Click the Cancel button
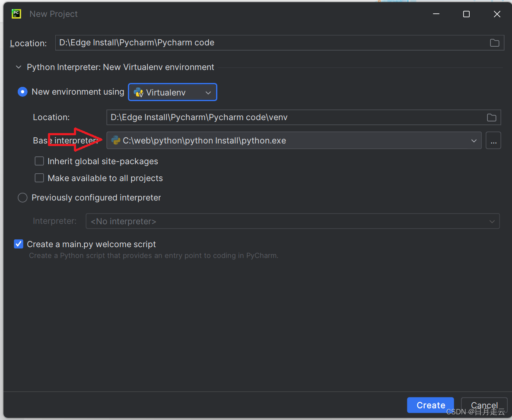512x420 pixels. tap(484, 405)
